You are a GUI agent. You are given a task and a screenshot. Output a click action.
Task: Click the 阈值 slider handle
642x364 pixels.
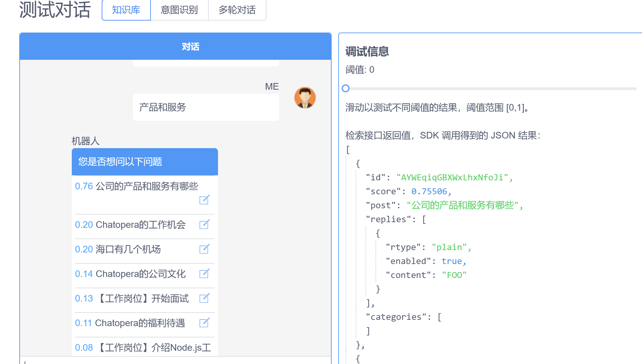pyautogui.click(x=346, y=88)
